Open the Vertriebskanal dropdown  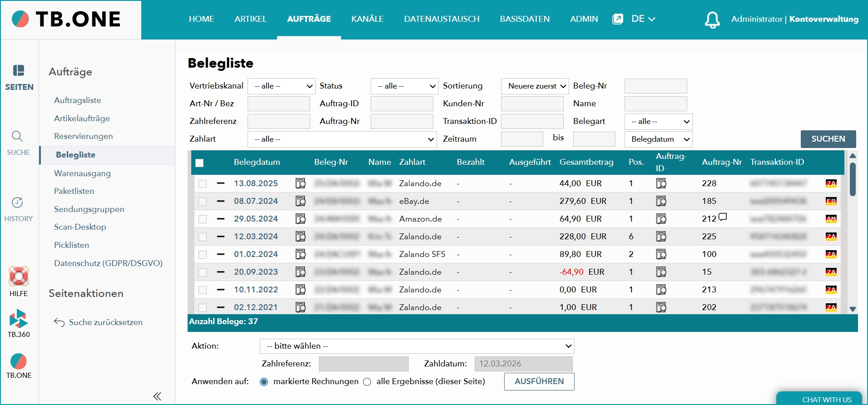pyautogui.click(x=282, y=86)
